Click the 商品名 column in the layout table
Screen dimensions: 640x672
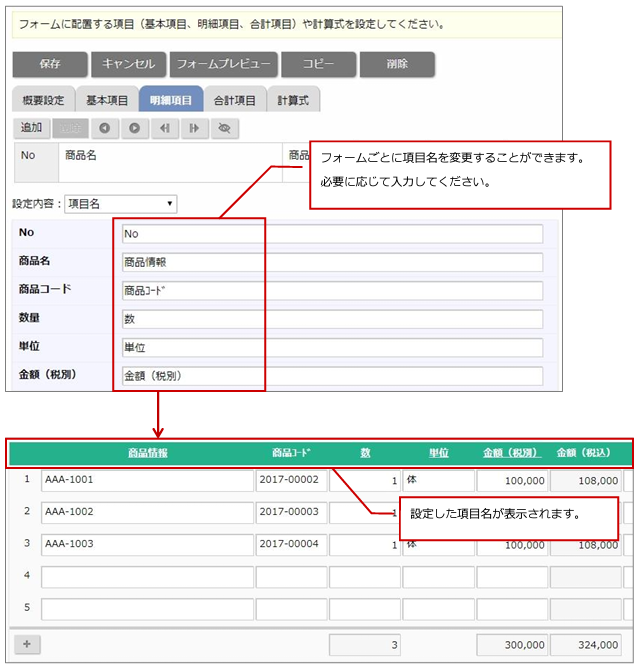170,162
